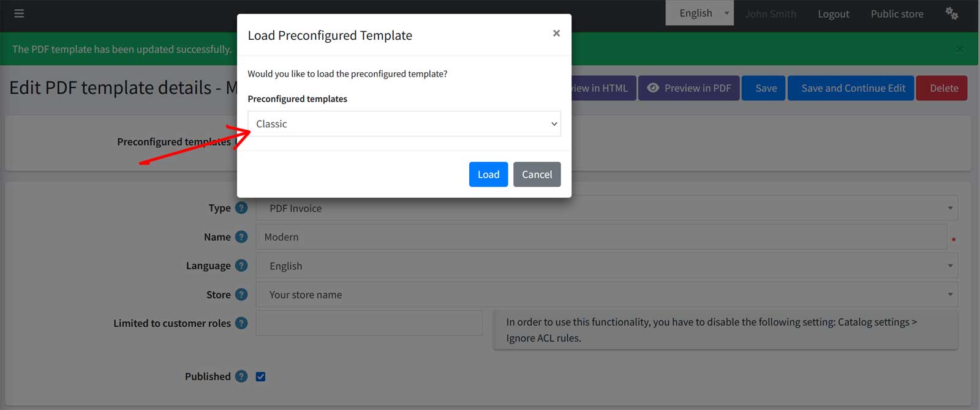Click the help icon beside Language

pyautogui.click(x=241, y=266)
